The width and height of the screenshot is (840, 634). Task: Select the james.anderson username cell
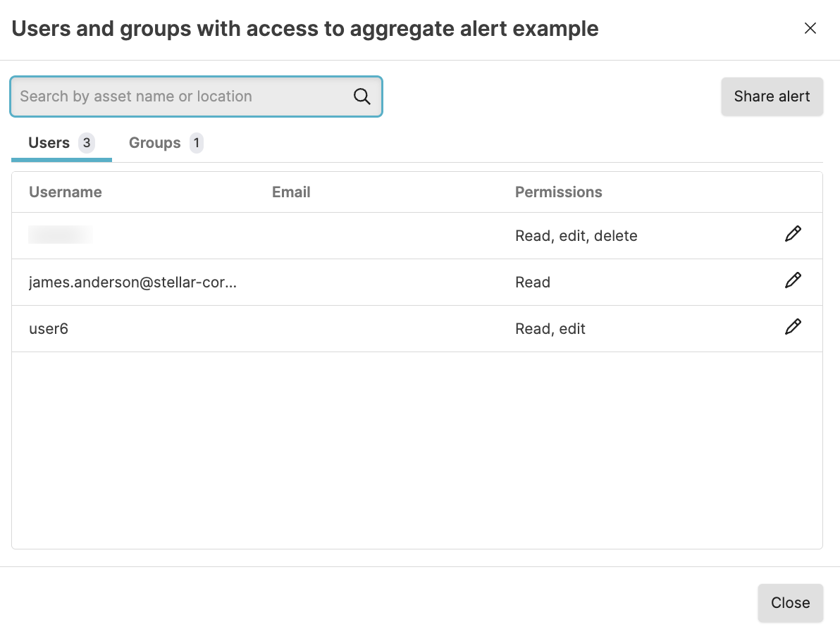132,282
